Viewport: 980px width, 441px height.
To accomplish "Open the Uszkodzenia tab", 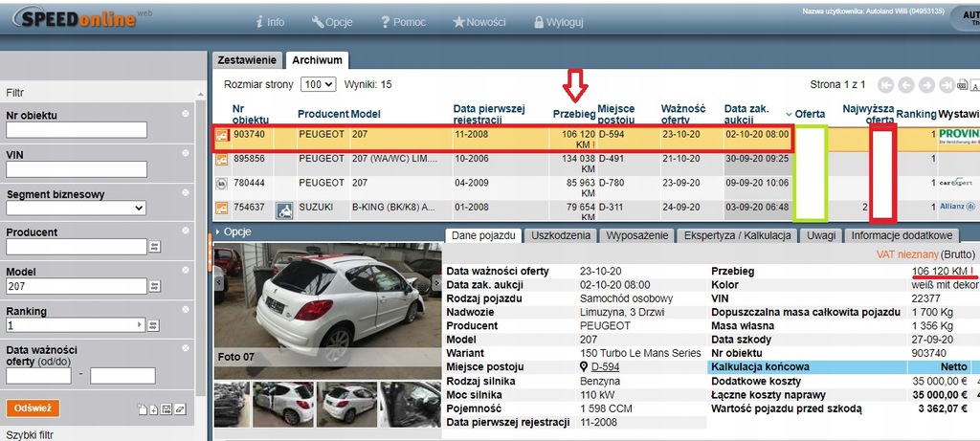I will [x=564, y=235].
